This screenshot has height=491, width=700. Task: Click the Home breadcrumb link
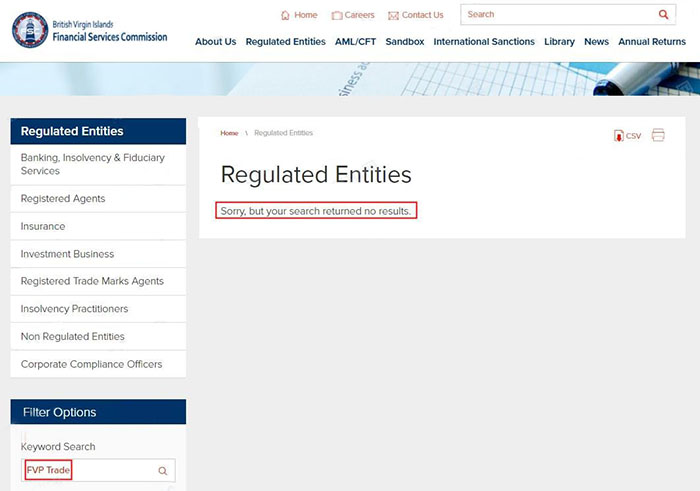coord(229,133)
